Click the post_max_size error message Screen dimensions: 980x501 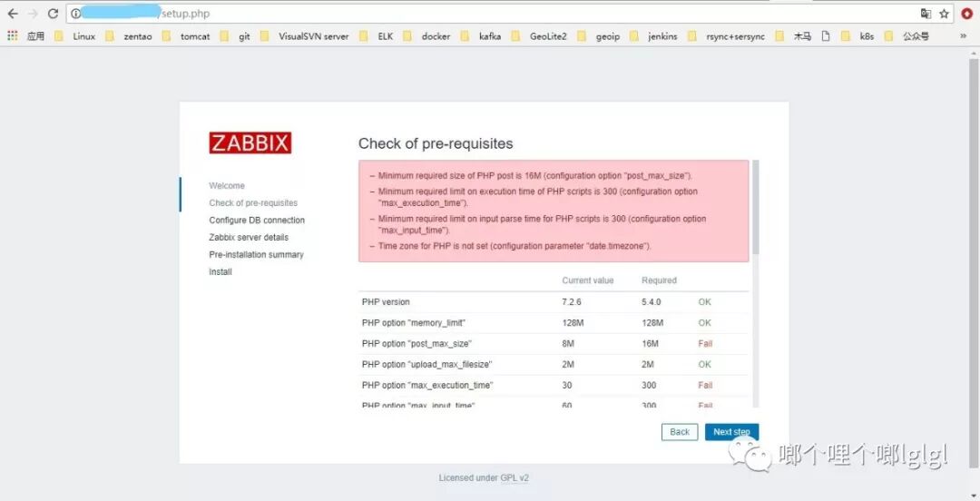tap(535, 176)
